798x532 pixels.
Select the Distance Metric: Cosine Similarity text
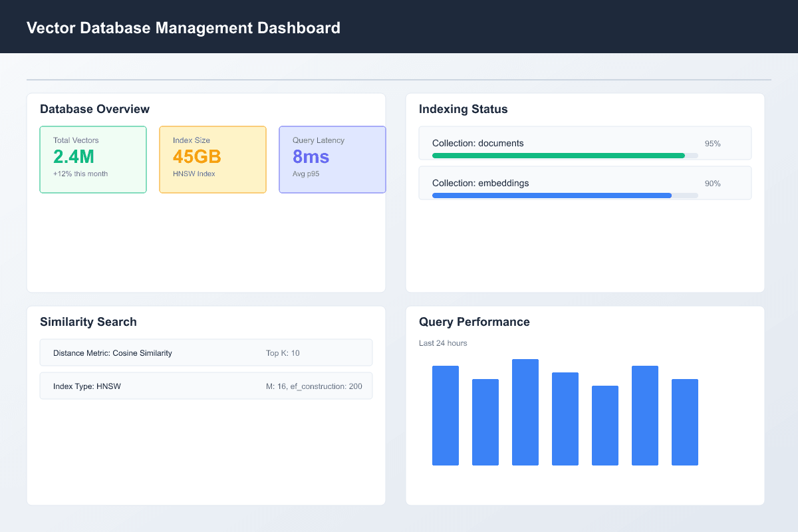click(x=112, y=353)
